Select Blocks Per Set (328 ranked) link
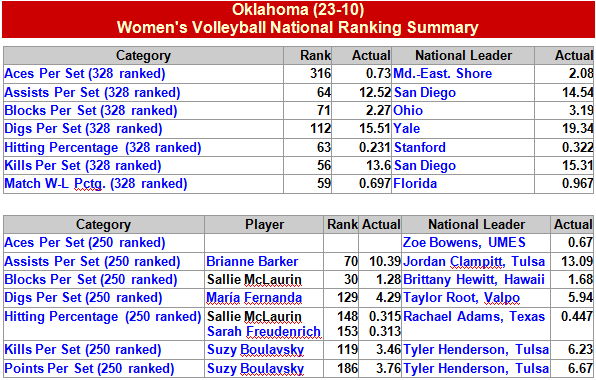 pos(91,111)
